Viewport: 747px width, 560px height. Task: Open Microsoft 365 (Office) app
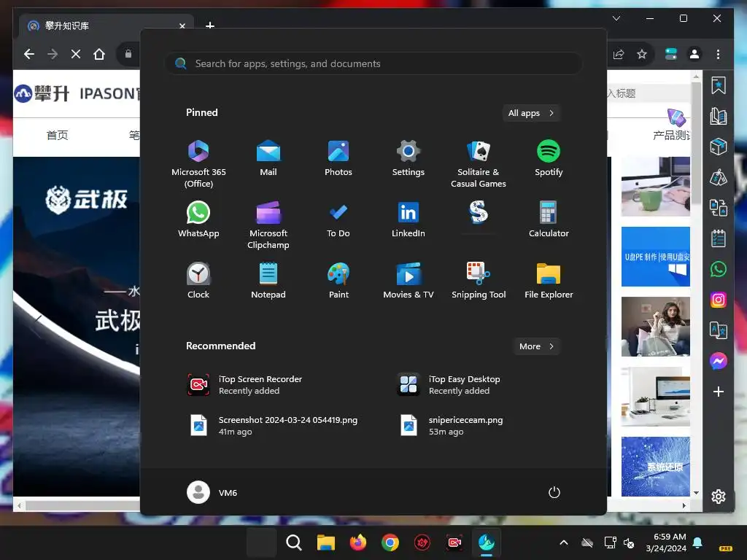coord(198,163)
